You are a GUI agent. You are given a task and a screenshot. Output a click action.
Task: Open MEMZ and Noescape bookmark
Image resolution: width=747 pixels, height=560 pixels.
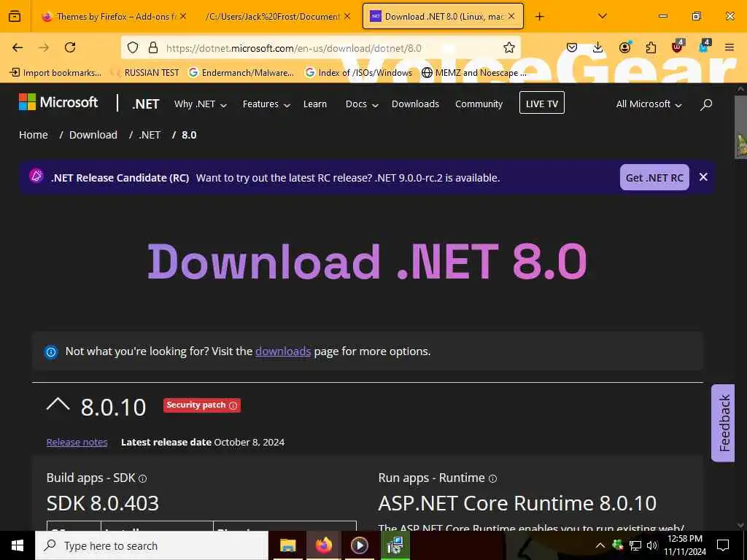(x=475, y=72)
